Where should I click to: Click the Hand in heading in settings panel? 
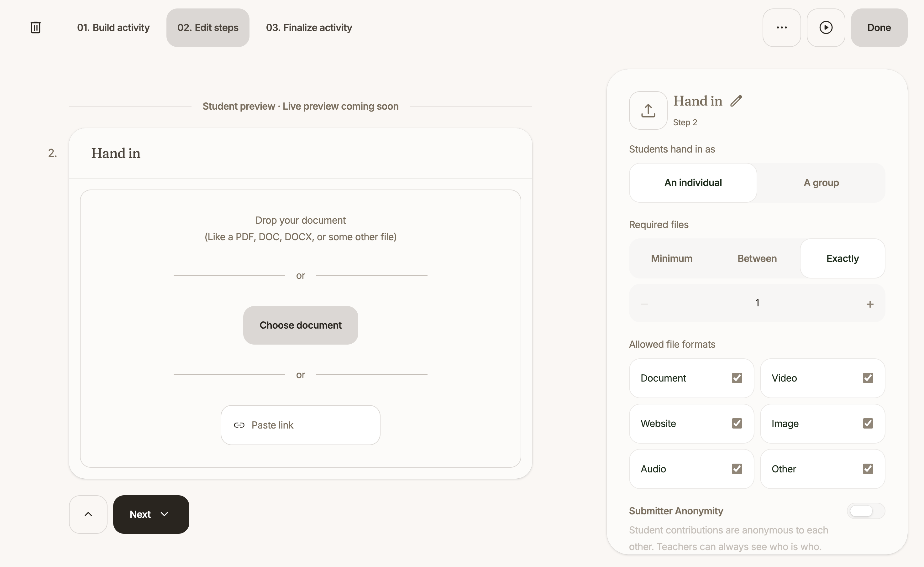697,101
